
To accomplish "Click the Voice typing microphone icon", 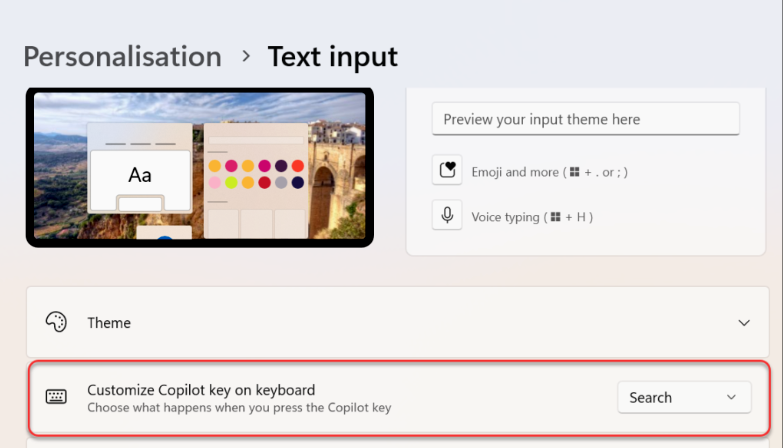I will (447, 216).
